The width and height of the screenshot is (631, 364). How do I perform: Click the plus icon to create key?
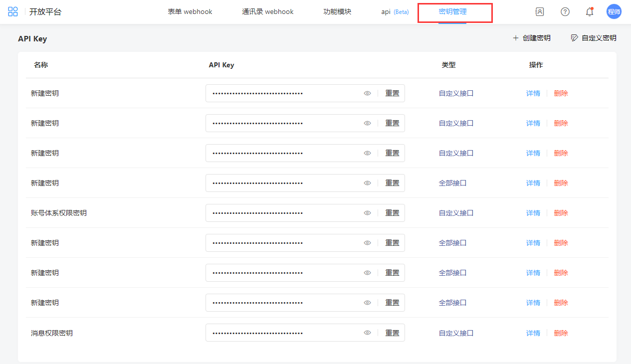click(x=516, y=38)
